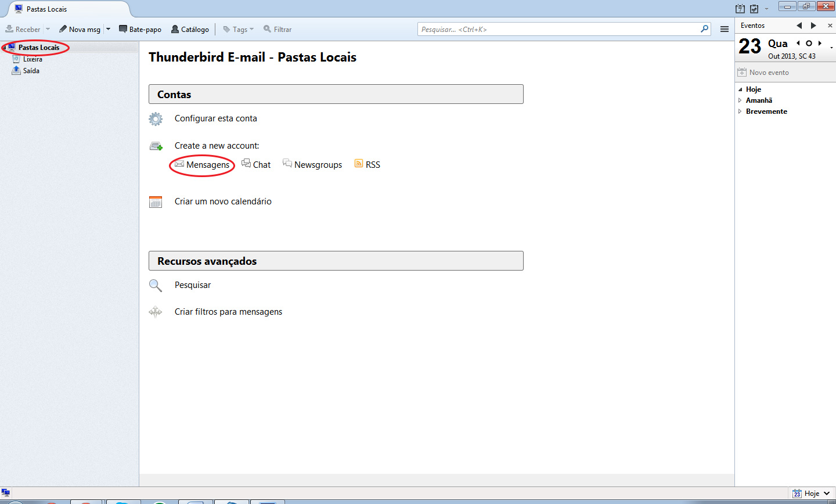The width and height of the screenshot is (836, 504).
Task: Go to next day in mini-day
Action: point(819,43)
